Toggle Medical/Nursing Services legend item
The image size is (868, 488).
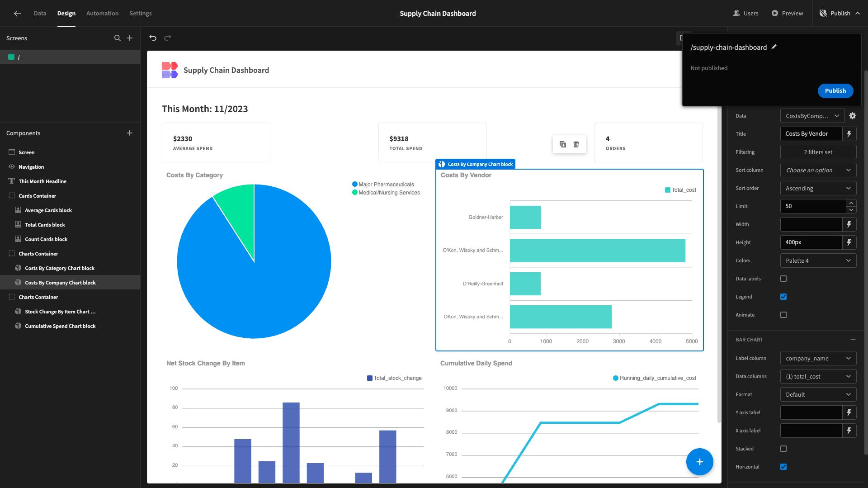(x=386, y=193)
